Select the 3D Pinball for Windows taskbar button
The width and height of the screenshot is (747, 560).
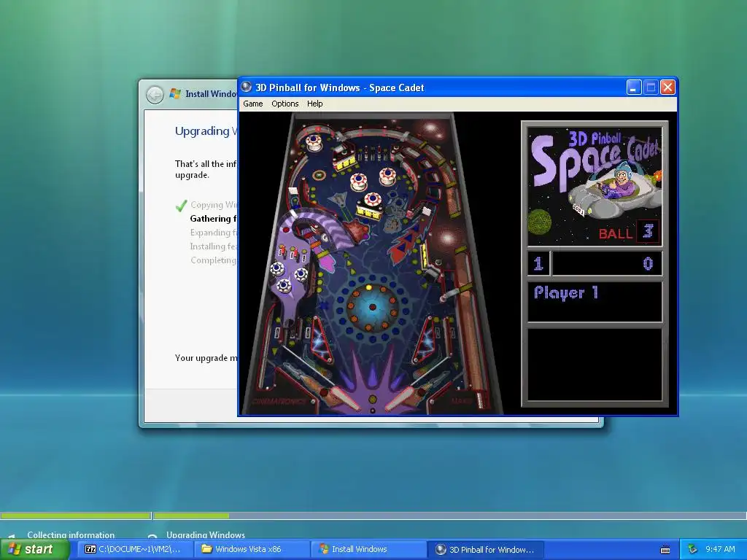485,549
